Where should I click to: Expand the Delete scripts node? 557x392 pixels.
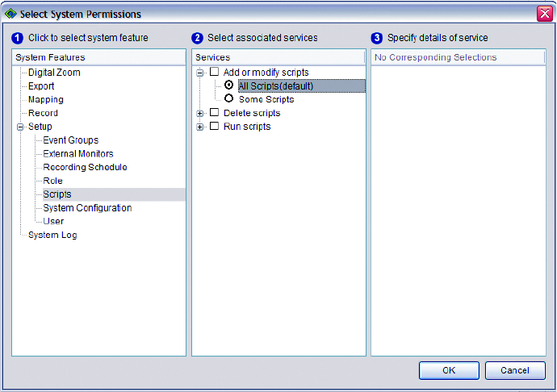click(200, 113)
